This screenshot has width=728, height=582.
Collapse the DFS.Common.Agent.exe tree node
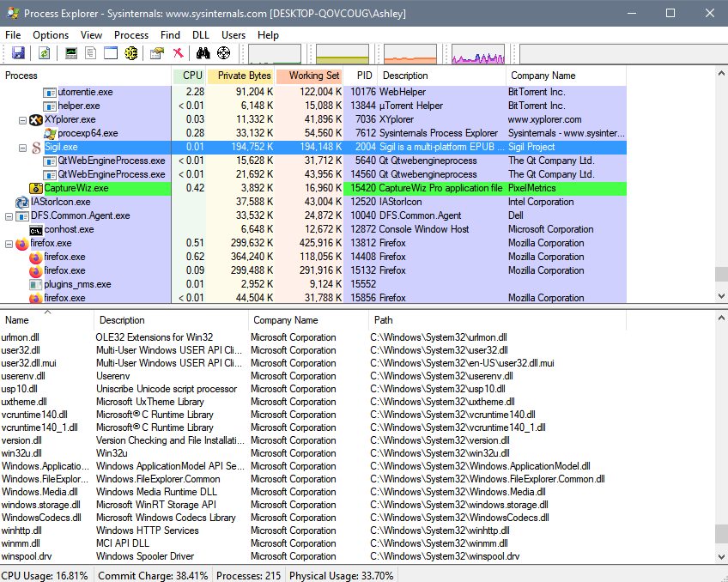pyautogui.click(x=9, y=216)
